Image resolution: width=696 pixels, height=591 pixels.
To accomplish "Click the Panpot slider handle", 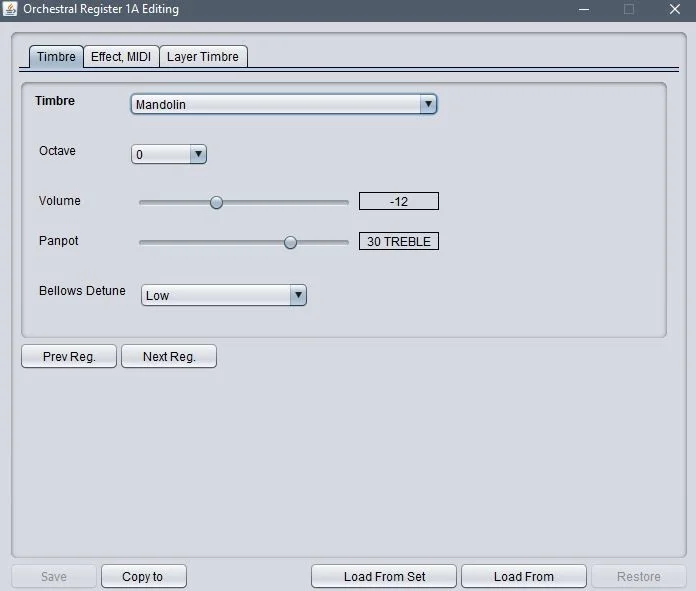I will [x=290, y=242].
